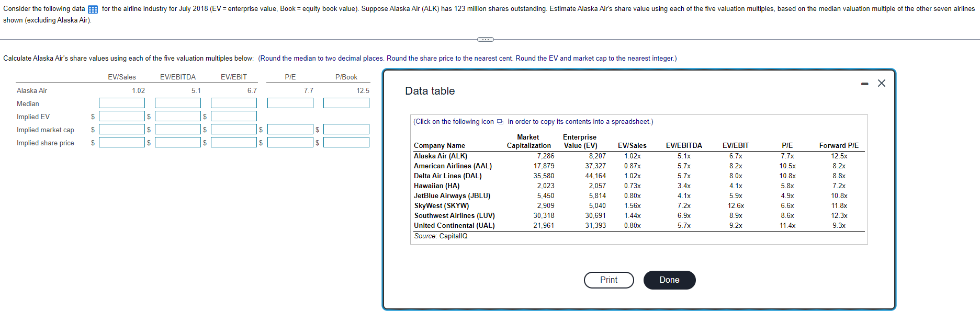Screen dimensions: 980x323
Task: Select Implied EV field for EV/Sales
Action: 121,116
